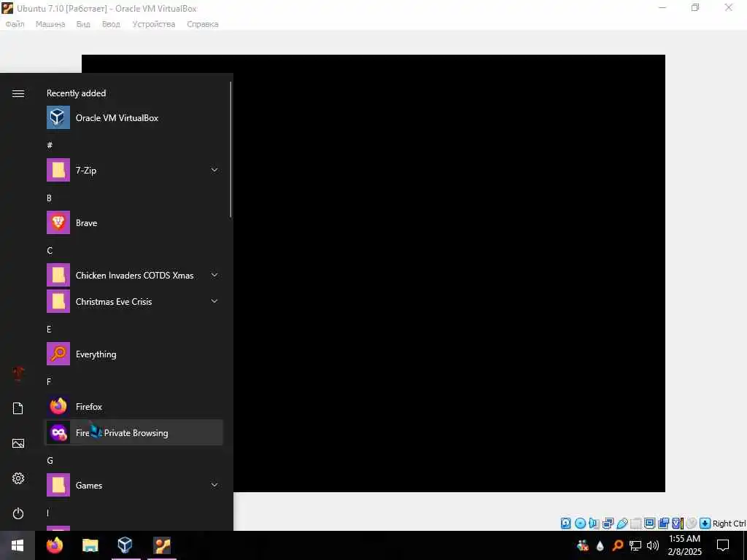Expand the Games folder chevron
This screenshot has width=747, height=560.
pyautogui.click(x=214, y=485)
